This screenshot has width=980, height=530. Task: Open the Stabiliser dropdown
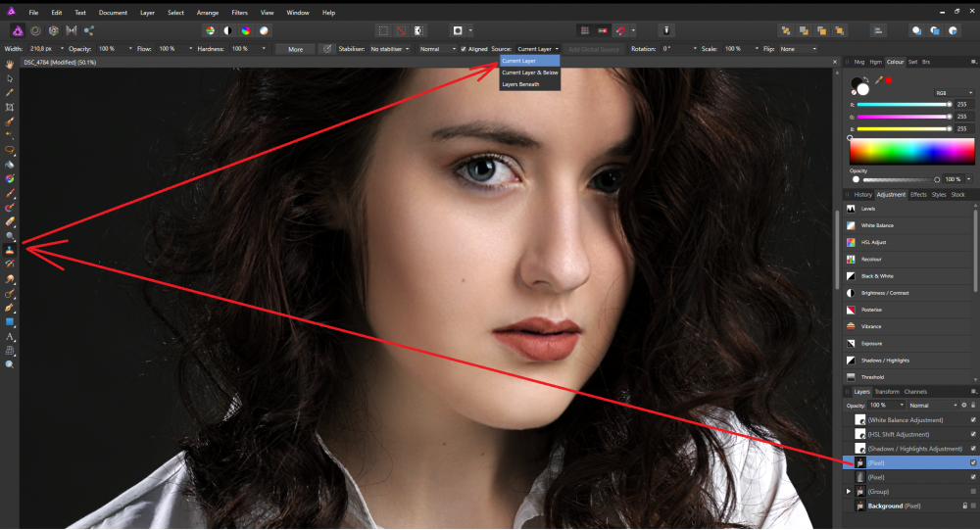click(x=390, y=49)
